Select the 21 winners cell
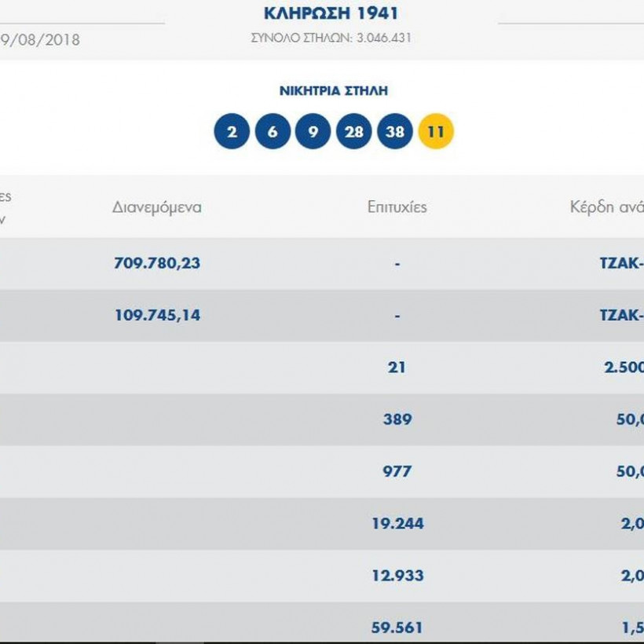This screenshot has width=644, height=644. tap(397, 367)
